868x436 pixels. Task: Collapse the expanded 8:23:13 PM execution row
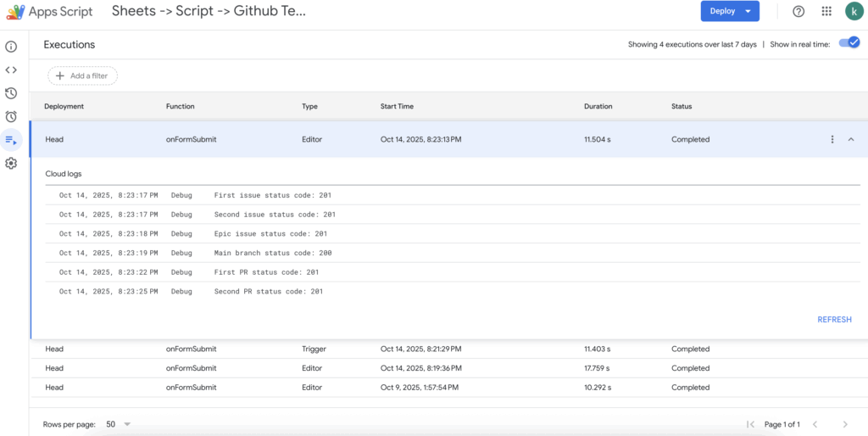[851, 140]
